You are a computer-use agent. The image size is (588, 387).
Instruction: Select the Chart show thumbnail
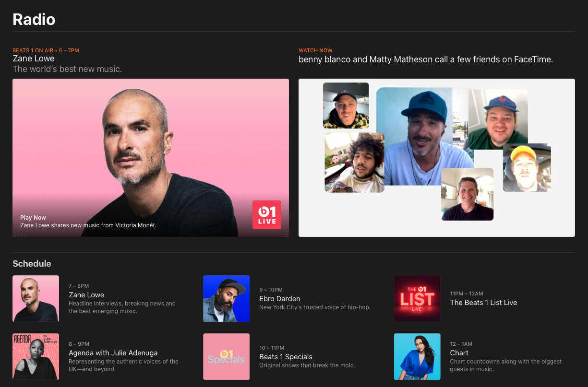(x=417, y=356)
